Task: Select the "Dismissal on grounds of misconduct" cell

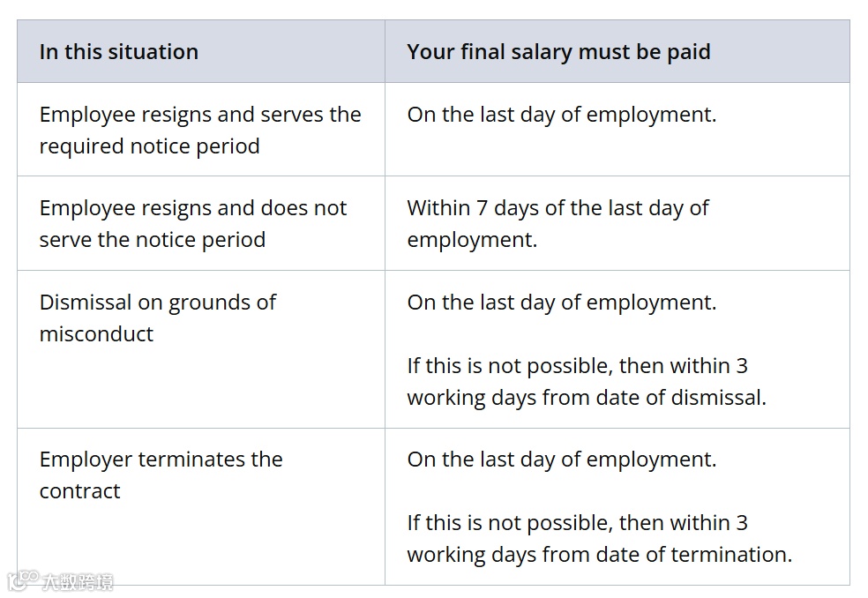Action: coord(158,318)
